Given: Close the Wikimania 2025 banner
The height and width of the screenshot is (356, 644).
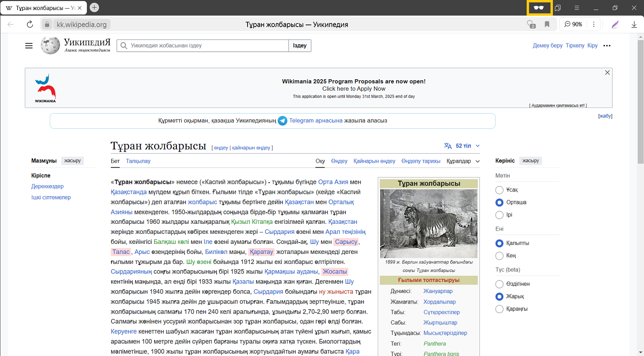Looking at the screenshot, I should (607, 73).
